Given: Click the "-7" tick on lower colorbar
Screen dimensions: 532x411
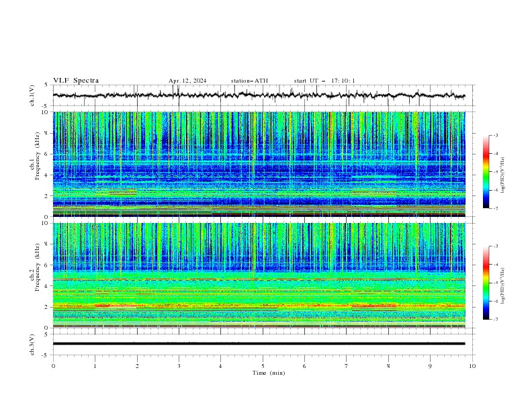Looking at the screenshot, I should (495, 319).
